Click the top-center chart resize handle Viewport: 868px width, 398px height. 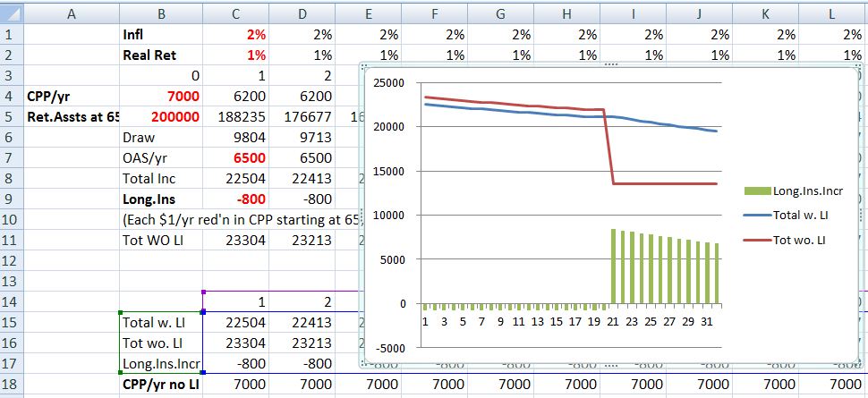click(x=613, y=65)
